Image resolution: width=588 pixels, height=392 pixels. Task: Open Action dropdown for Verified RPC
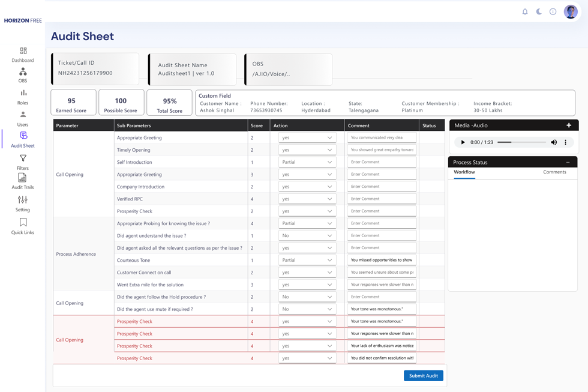(x=307, y=199)
